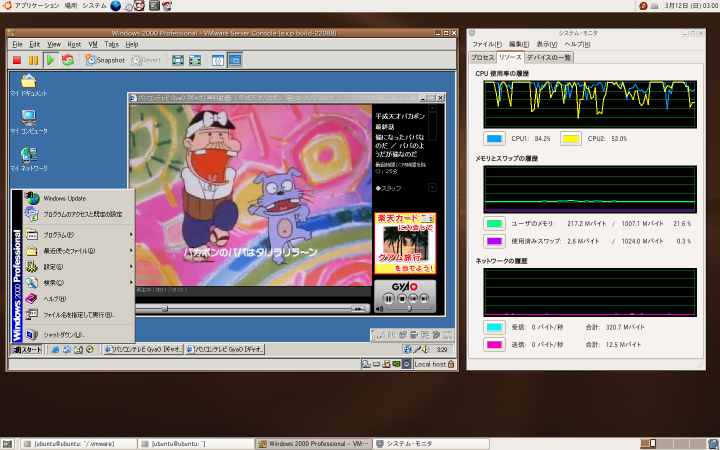Open ヘルプ(H) menu in System Monitor
Screen dimensions: 720x450
pyautogui.click(x=577, y=44)
